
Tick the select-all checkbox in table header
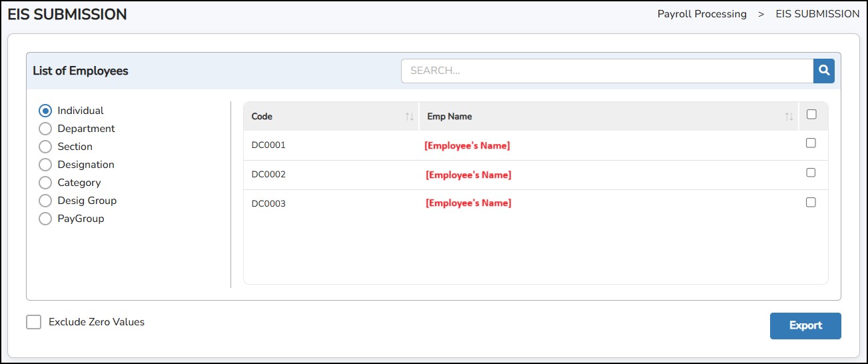click(x=811, y=115)
